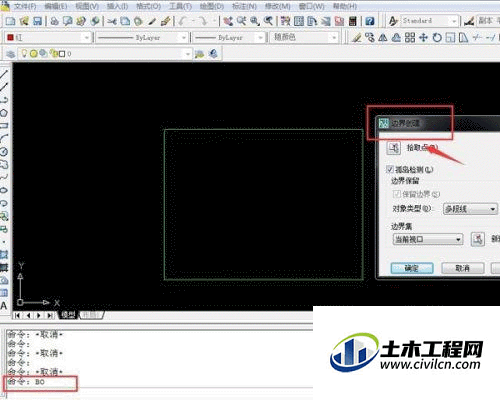Select the Mirror tool icon
Image resolution: width=500 pixels, height=400 pixels.
pyautogui.click(x=383, y=37)
